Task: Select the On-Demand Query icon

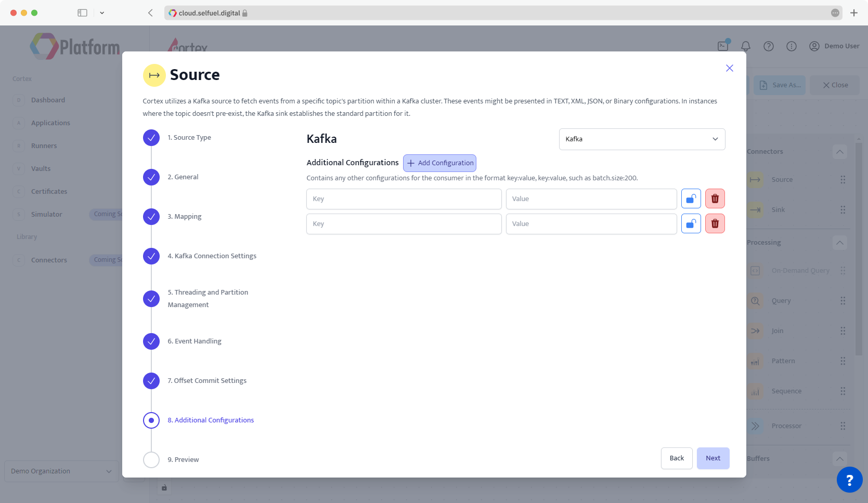Action: tap(755, 271)
